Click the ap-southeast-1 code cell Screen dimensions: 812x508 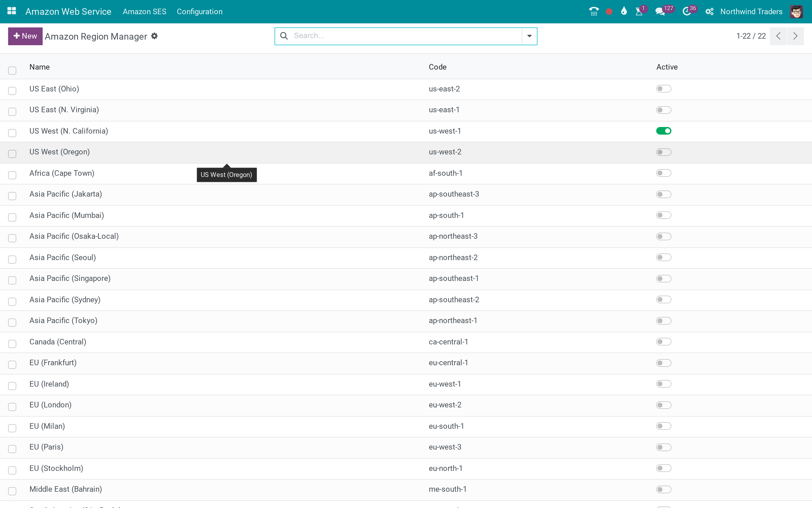tap(454, 278)
